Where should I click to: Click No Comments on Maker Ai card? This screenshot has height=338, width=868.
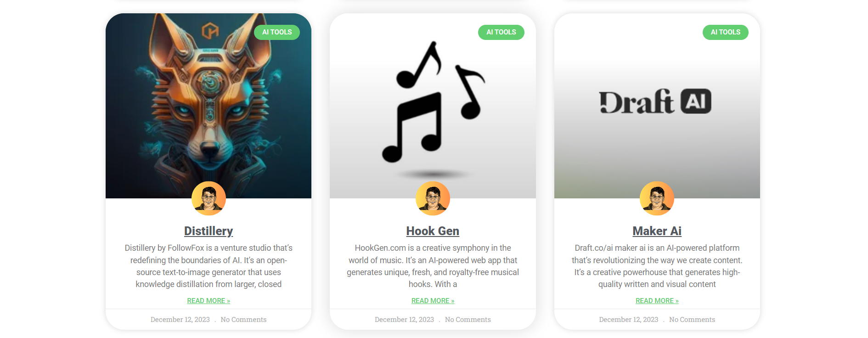[692, 320]
